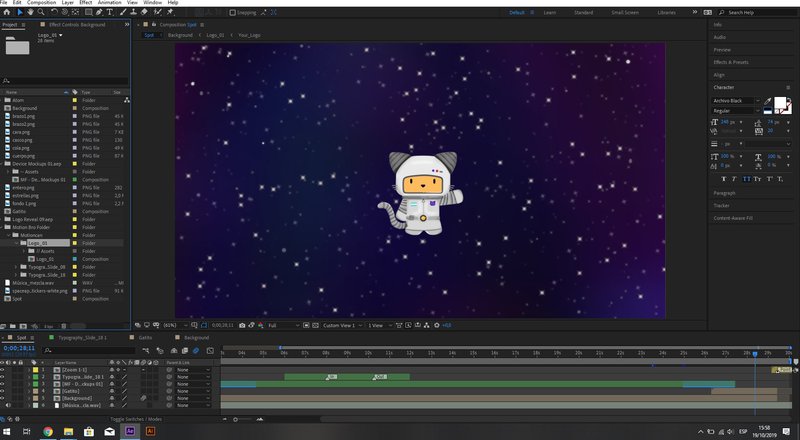Screen dimensions: 800x440
Task: Open the Content-Aware Fill panel
Action: (x=733, y=218)
